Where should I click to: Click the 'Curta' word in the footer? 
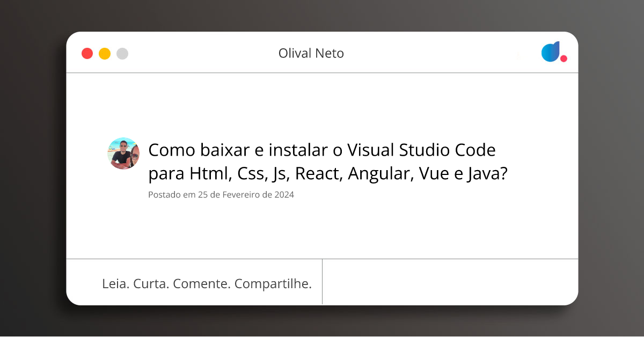point(151,283)
